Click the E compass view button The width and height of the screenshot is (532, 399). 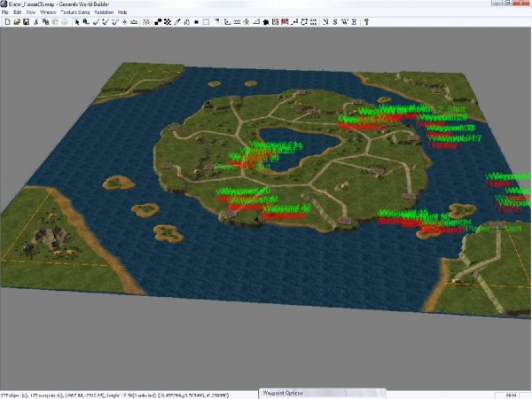[352, 21]
